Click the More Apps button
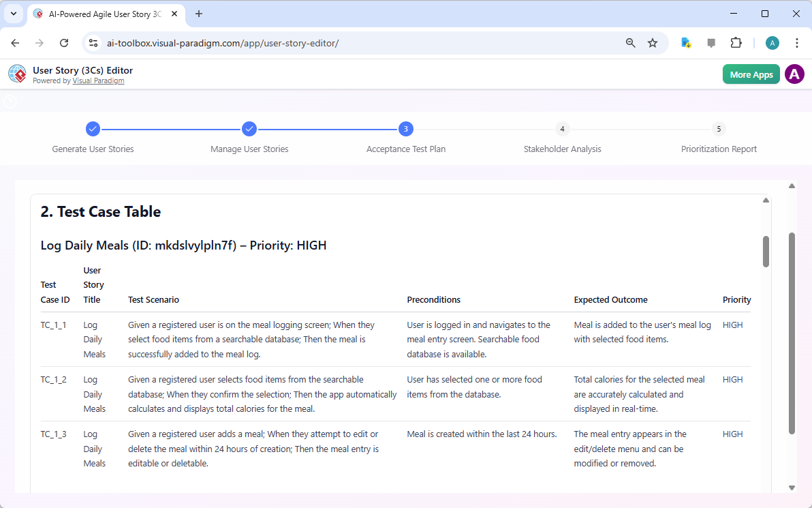This screenshot has height=508, width=812. pos(751,74)
